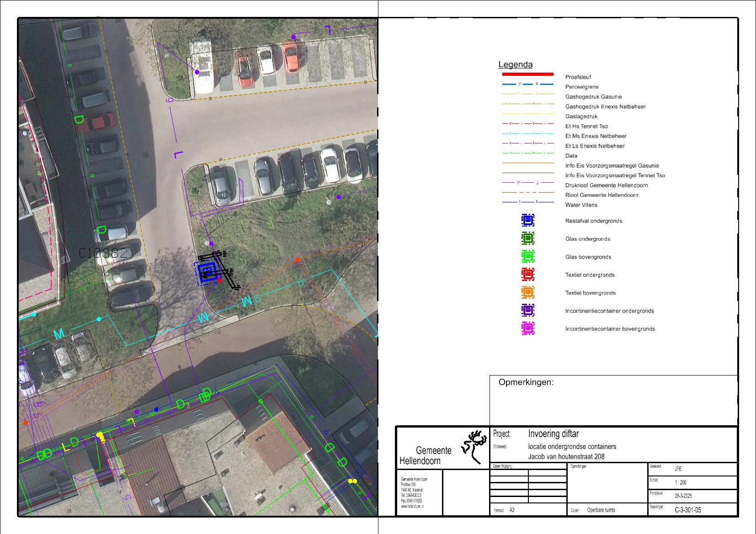Click the light green Glas bovengronds icon
The height and width of the screenshot is (534, 756).
pos(528,257)
